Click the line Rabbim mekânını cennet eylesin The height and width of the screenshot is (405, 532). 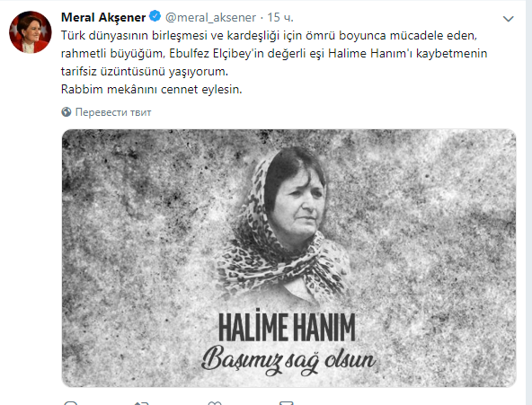pos(151,90)
